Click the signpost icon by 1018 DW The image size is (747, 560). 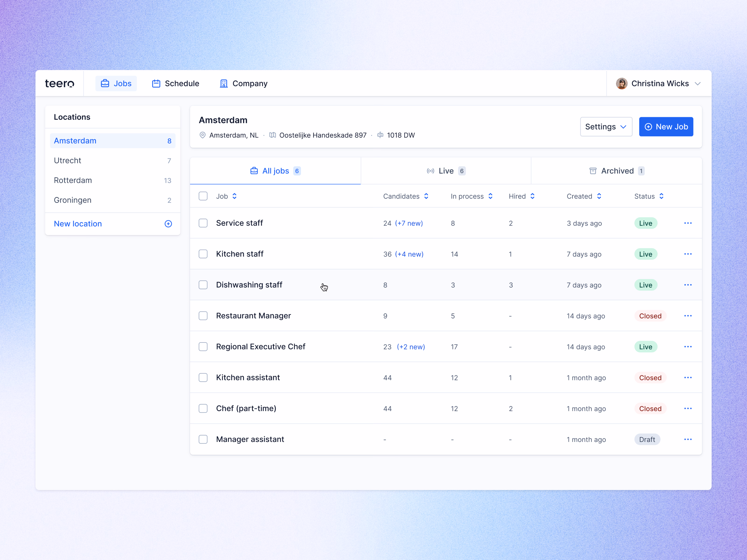(x=380, y=135)
